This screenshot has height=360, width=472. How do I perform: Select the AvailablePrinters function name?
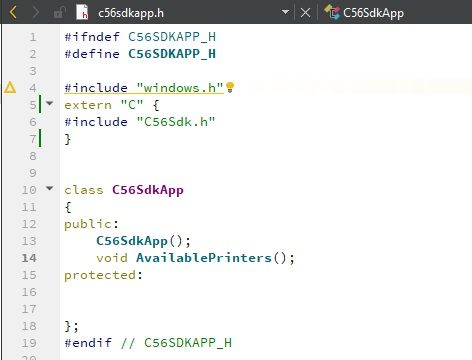coord(204,258)
